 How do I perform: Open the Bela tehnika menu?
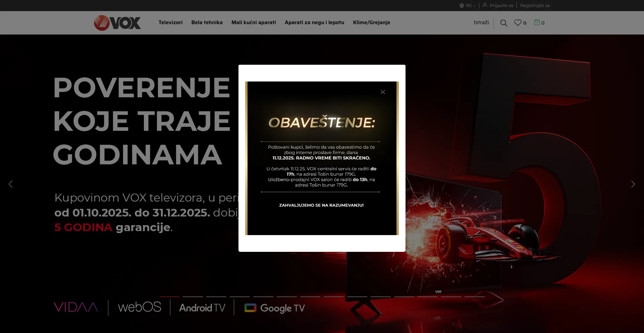pos(207,22)
